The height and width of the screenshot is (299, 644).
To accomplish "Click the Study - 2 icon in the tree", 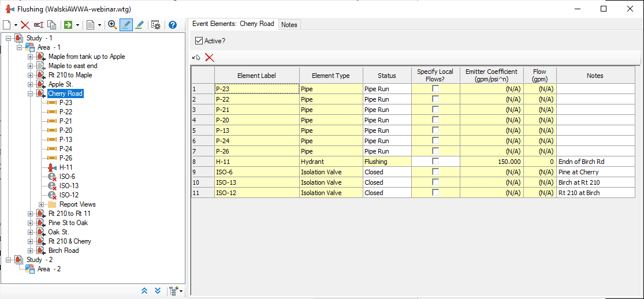I will (x=19, y=260).
